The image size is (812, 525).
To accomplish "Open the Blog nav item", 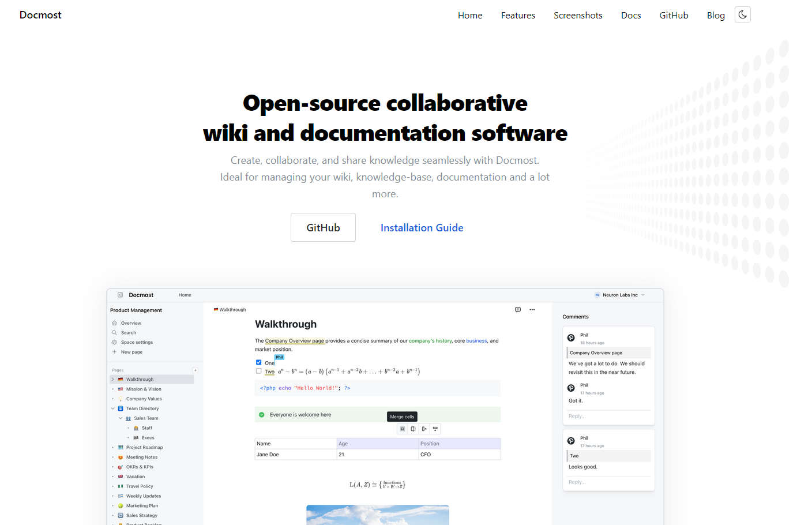I will 716,16.
